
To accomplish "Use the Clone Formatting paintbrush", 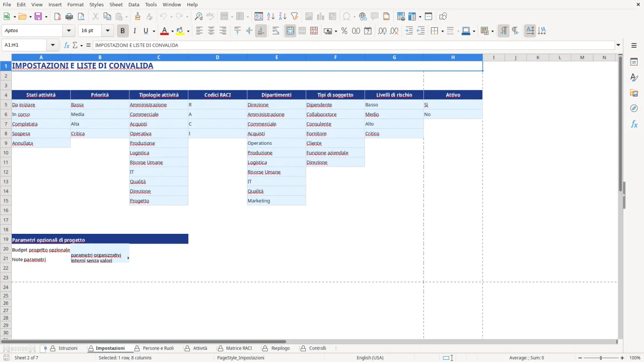I will coord(138,17).
